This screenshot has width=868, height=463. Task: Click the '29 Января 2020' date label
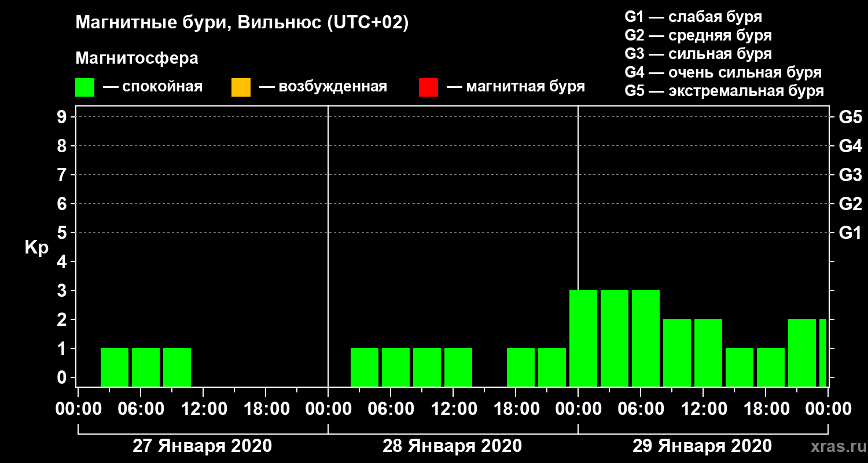pos(702,446)
